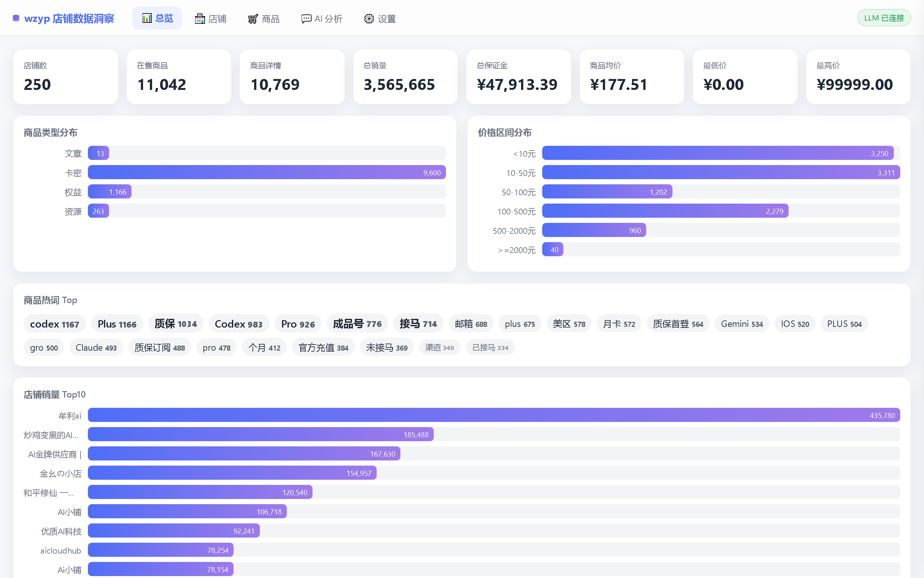
Task: Click the 总销量 3,565,665 stat card
Action: click(x=406, y=76)
